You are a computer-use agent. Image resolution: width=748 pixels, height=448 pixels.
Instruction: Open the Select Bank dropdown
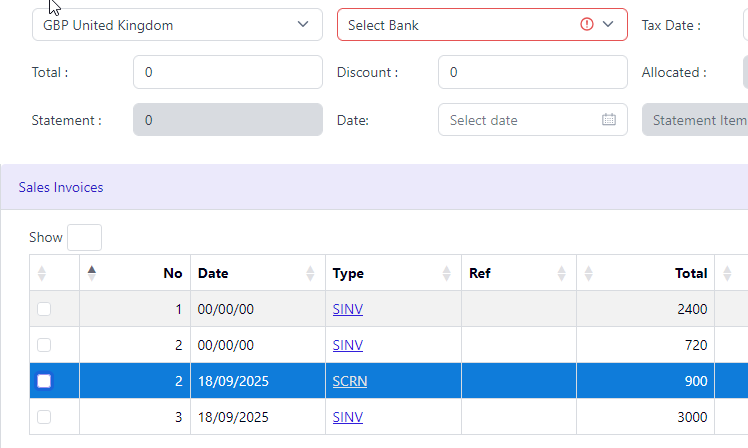(482, 24)
